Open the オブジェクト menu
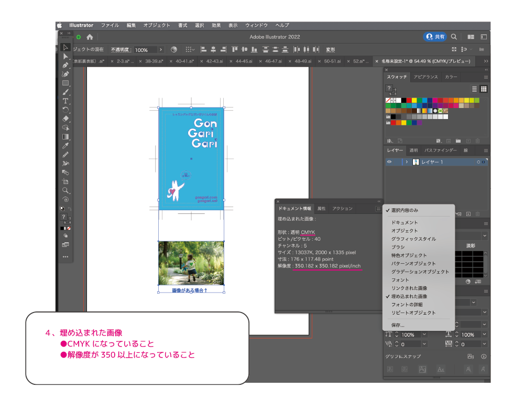 point(157,25)
